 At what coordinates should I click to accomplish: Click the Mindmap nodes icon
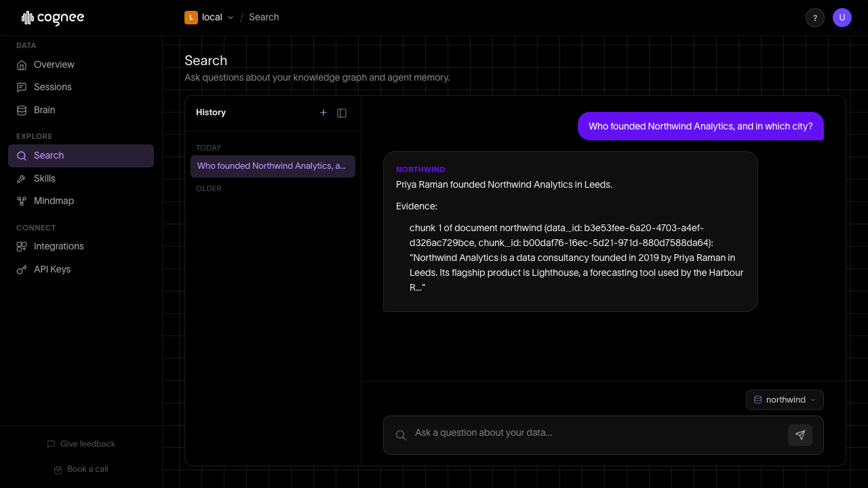point(22,201)
